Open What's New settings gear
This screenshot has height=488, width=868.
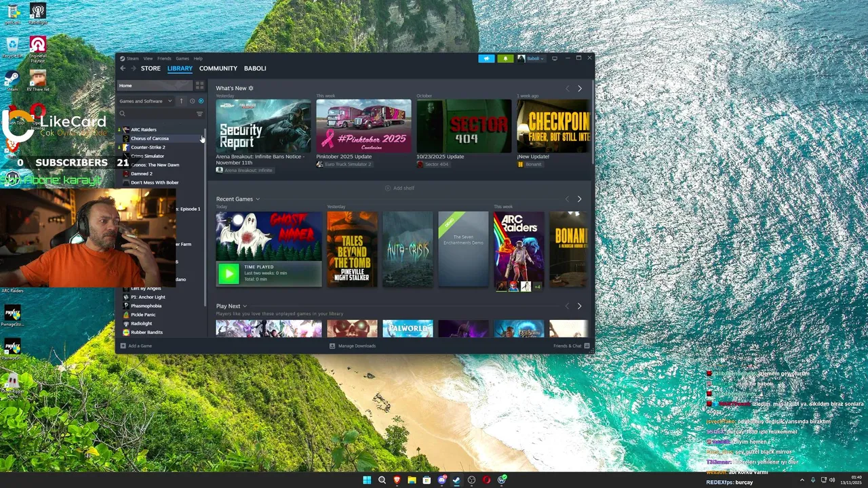click(251, 88)
